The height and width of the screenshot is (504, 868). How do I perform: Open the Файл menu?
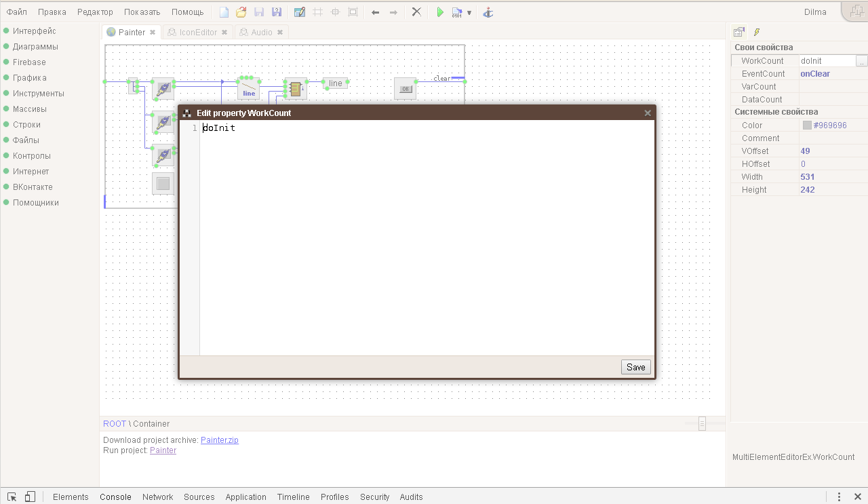[17, 12]
